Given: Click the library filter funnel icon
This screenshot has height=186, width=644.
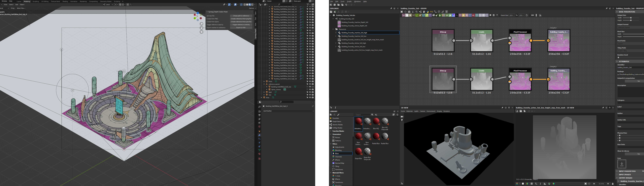Looking at the screenshot, I should [x=372, y=115].
